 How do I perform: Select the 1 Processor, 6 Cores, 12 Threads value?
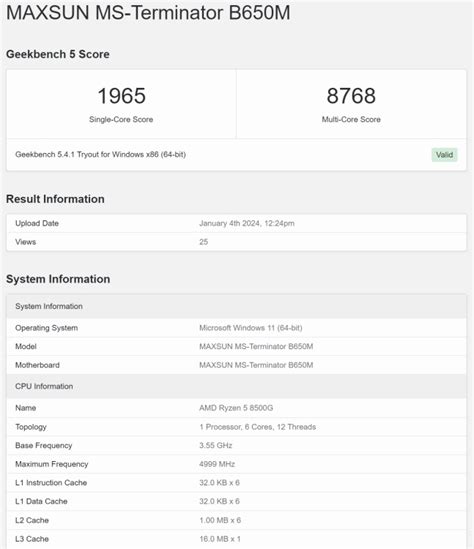(x=258, y=427)
